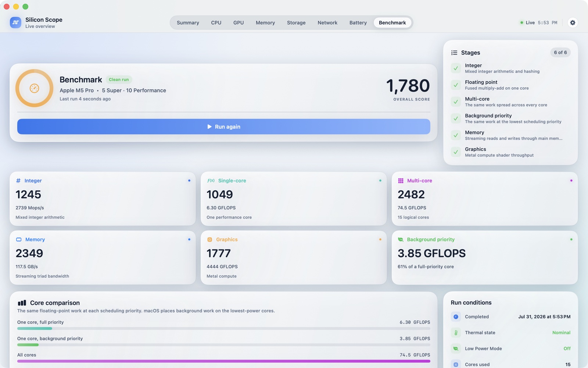Viewport: 588px width, 368px height.
Task: Click the Thermal state Nominal value
Action: [562, 333]
